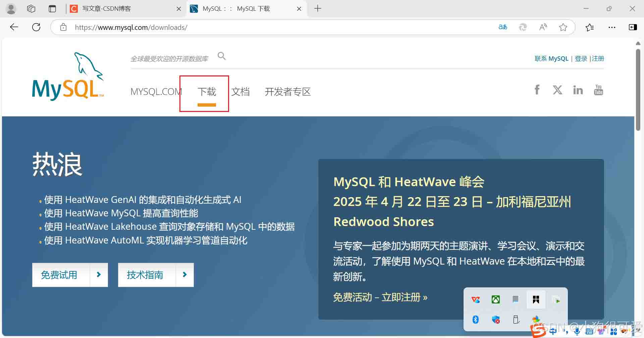
Task: Open MySQL Facebook page icon
Action: click(x=537, y=90)
